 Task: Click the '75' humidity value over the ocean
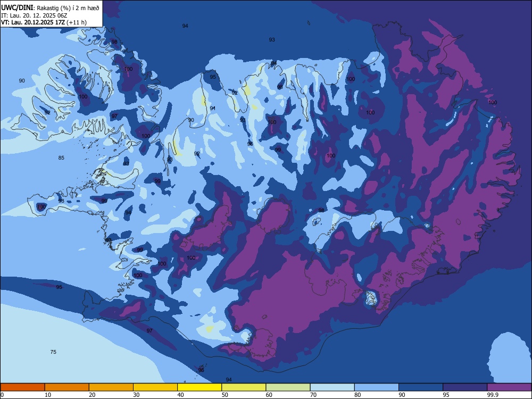(53, 352)
